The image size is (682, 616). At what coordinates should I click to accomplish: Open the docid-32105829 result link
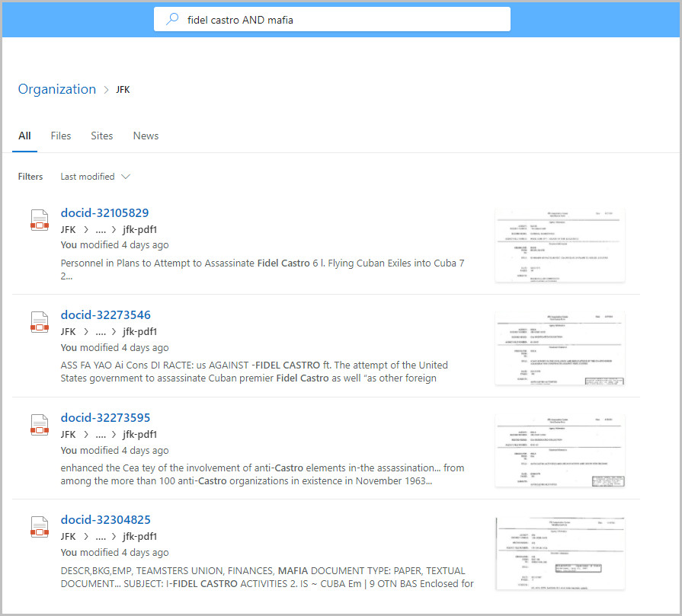coord(105,213)
